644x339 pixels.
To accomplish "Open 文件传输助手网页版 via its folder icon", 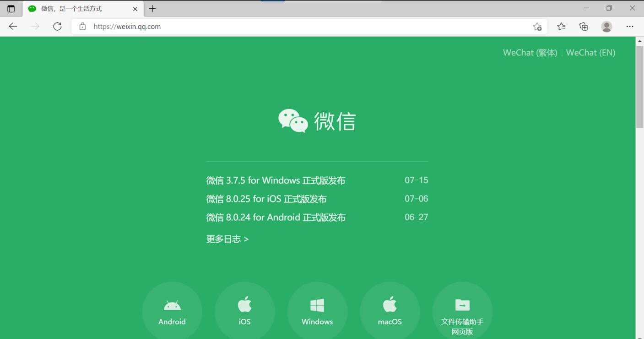I will pos(462,304).
